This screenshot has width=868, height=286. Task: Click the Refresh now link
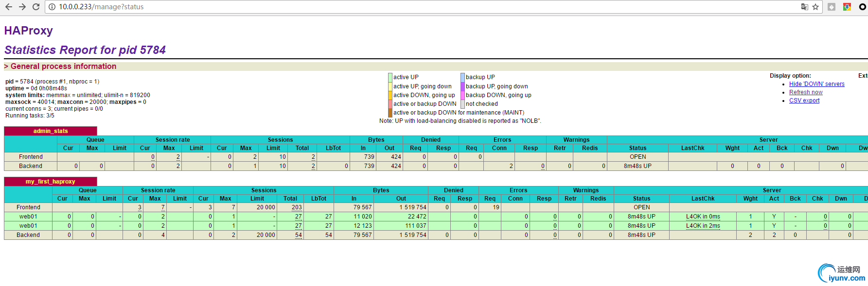[806, 92]
